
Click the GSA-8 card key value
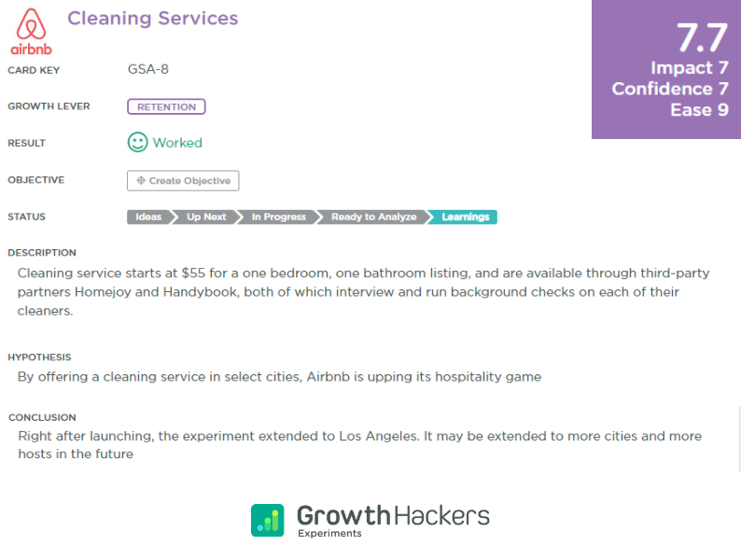(x=147, y=69)
